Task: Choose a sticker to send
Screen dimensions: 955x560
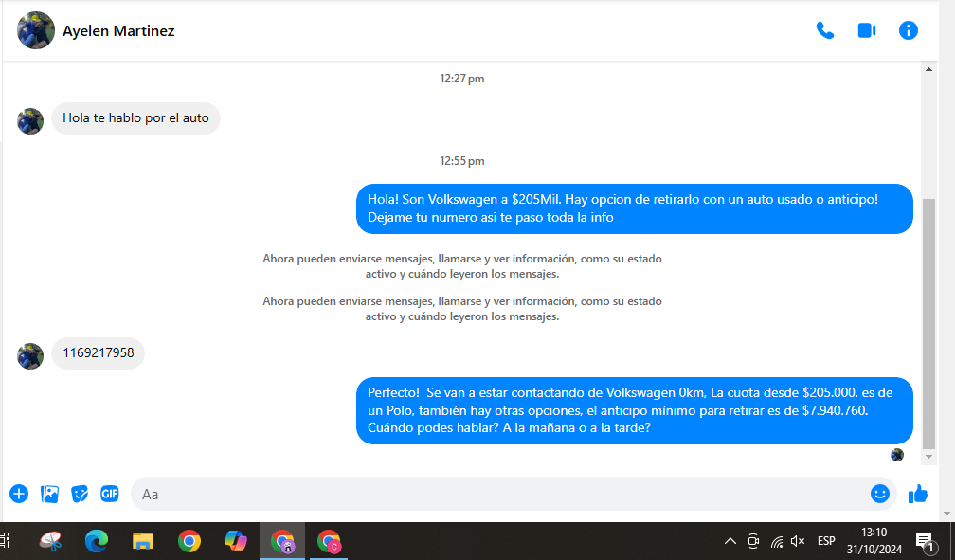Action: click(81, 494)
